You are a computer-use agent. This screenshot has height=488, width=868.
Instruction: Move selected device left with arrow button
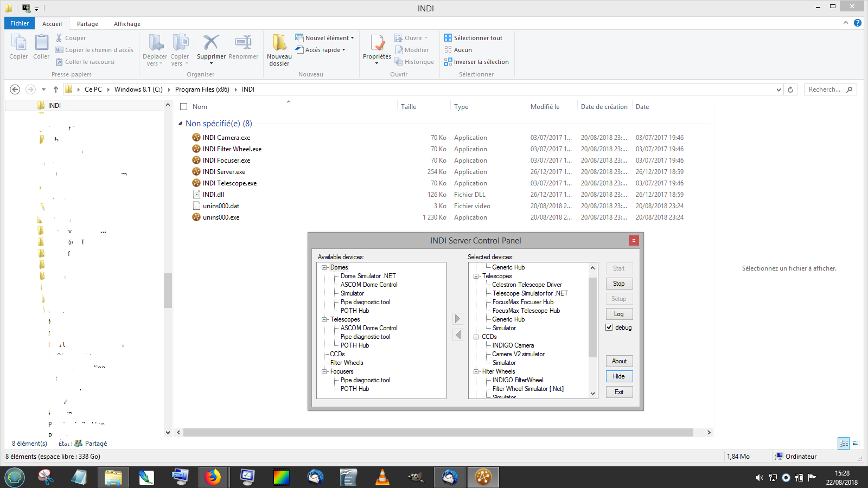tap(458, 335)
